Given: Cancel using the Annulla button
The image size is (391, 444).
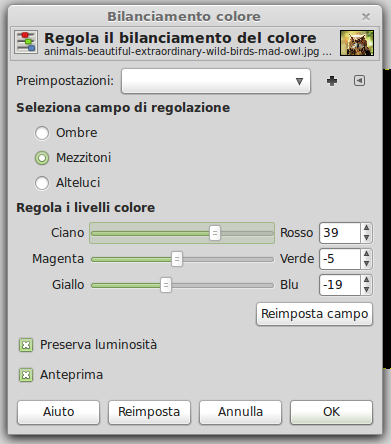Looking at the screenshot, I should (x=240, y=412).
